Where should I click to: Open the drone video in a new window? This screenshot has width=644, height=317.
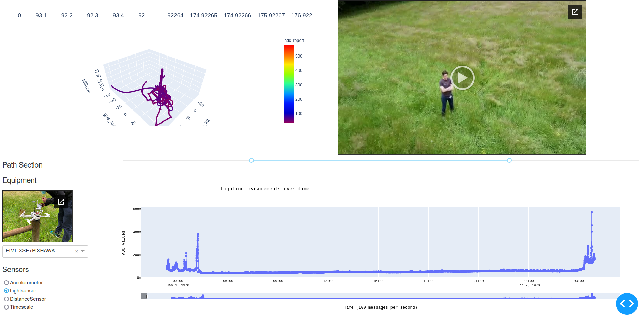(575, 12)
